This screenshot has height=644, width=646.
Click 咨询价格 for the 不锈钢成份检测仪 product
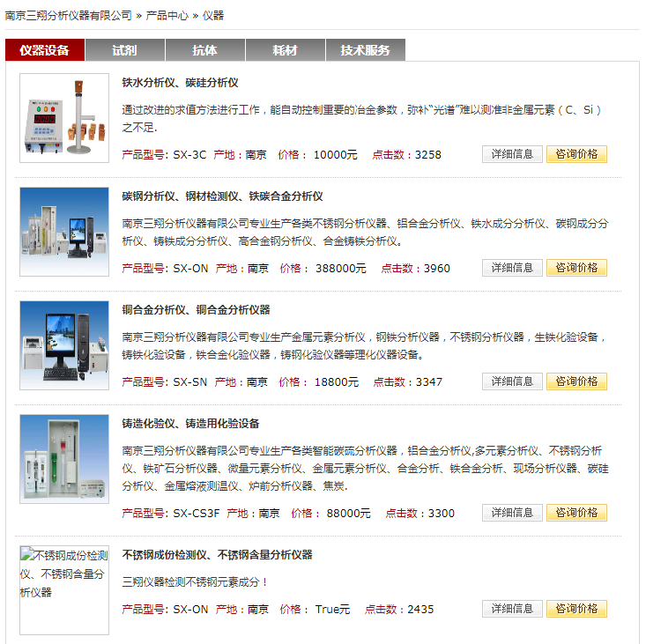click(x=576, y=609)
